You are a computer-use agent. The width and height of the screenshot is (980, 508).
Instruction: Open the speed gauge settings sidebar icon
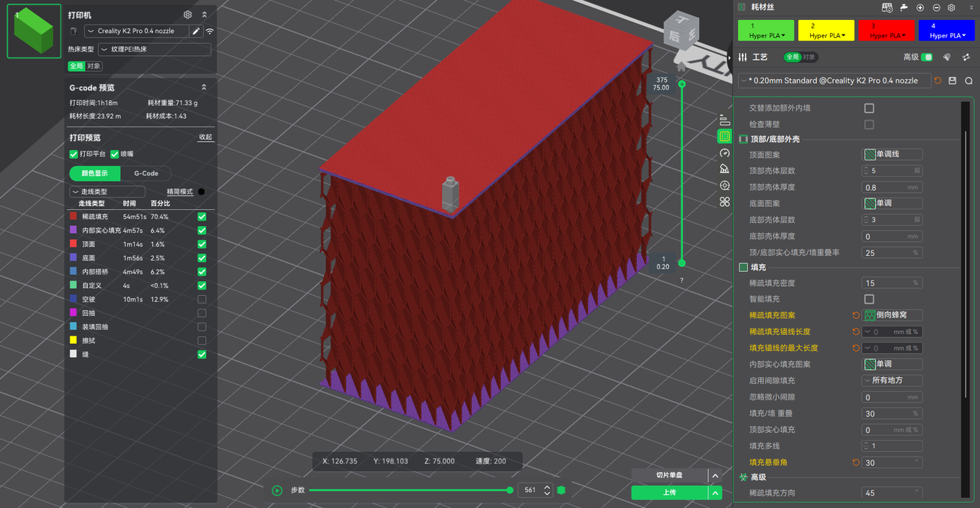pos(724,152)
